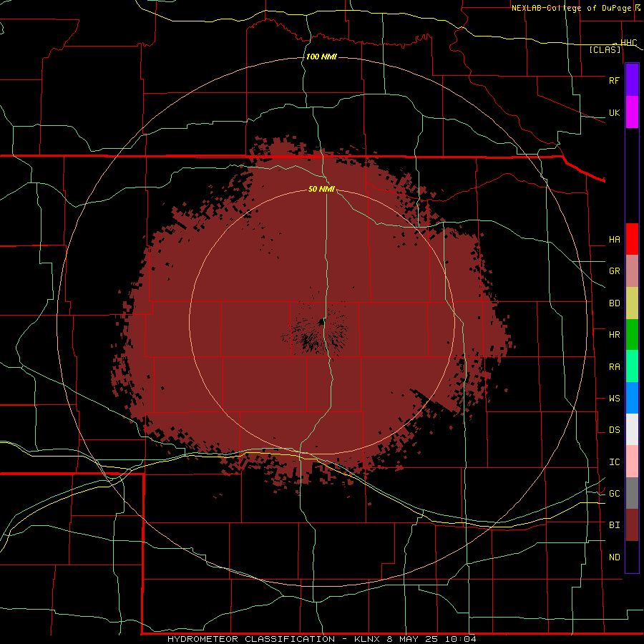Click the "IC" legend label text
This screenshot has height=644, width=644.
tap(614, 462)
